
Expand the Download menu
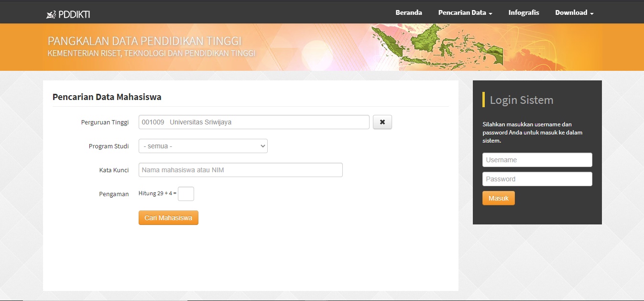(574, 13)
